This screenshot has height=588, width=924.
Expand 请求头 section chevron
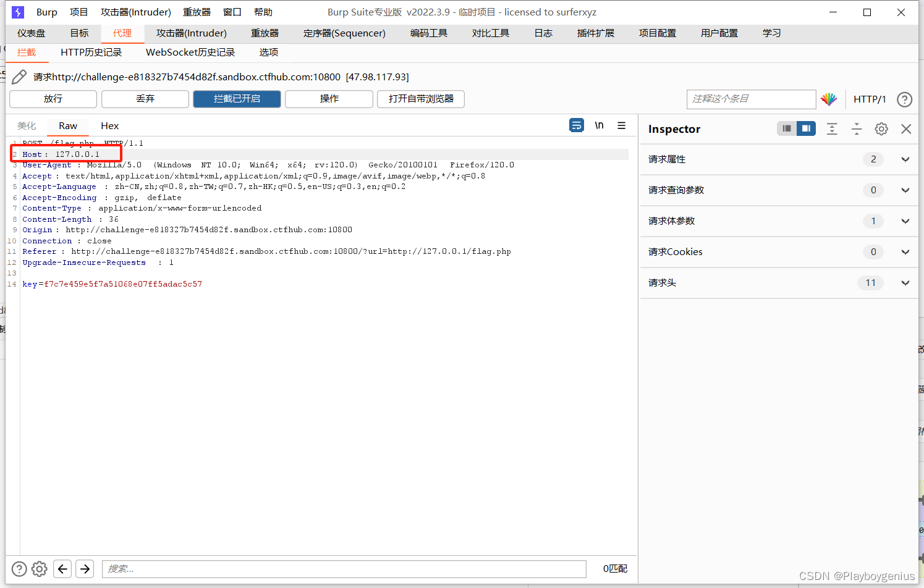(x=905, y=283)
